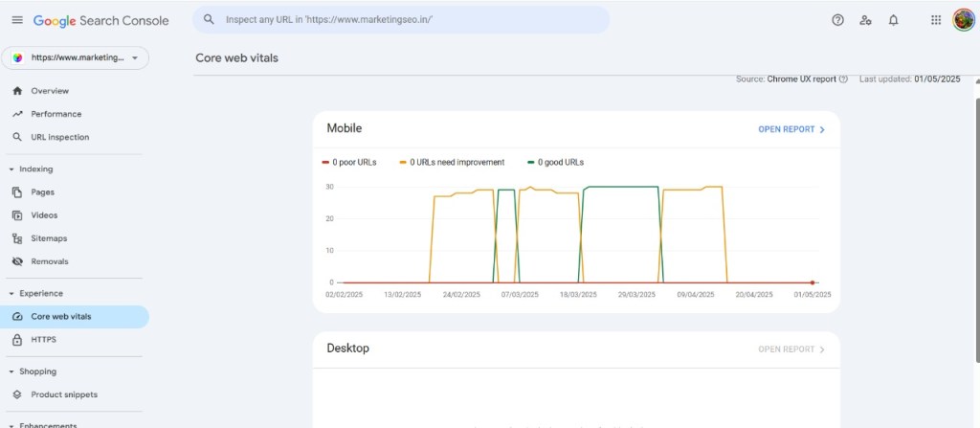Collapse the Shopping section
Screen dimensions: 980x428
(11, 372)
